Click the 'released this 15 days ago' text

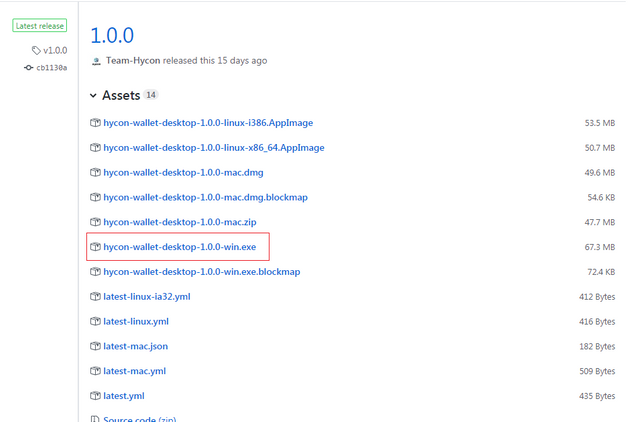[x=215, y=60]
